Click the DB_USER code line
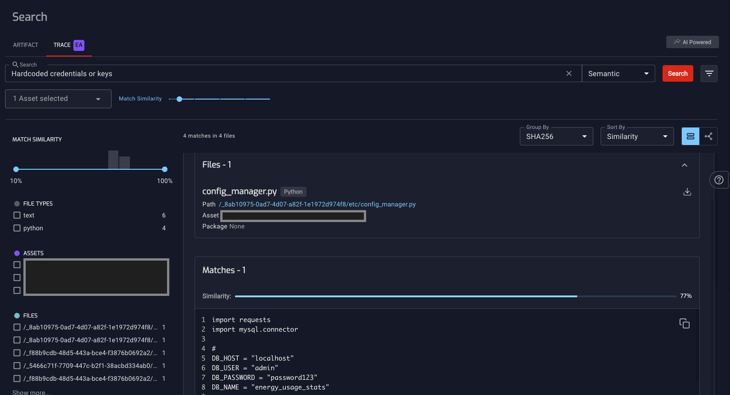730x395 pixels. pos(245,368)
